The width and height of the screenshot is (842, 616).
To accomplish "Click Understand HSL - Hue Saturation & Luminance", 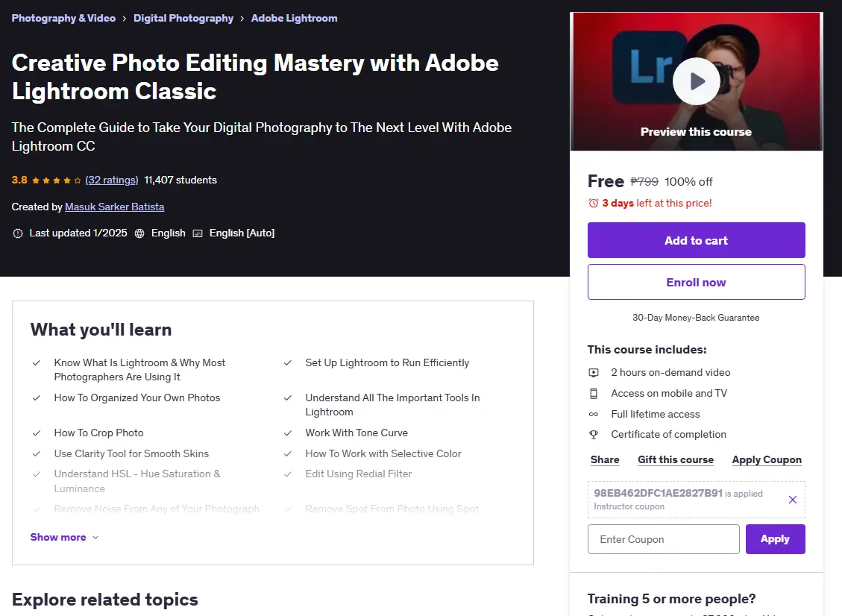I will tap(137, 481).
